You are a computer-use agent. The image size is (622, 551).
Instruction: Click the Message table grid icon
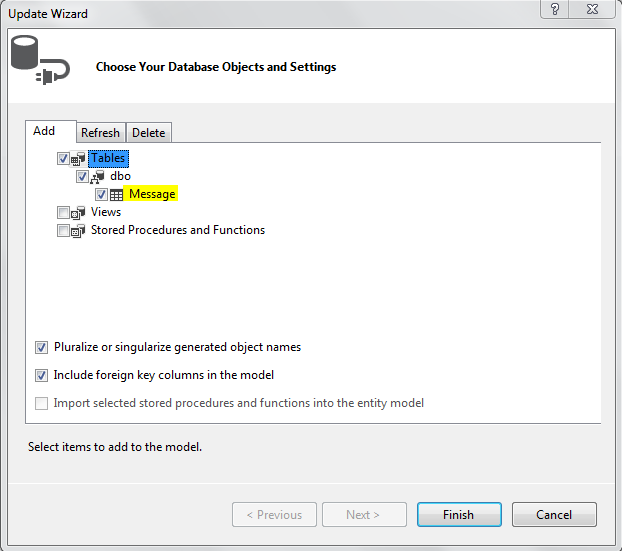coord(116,195)
